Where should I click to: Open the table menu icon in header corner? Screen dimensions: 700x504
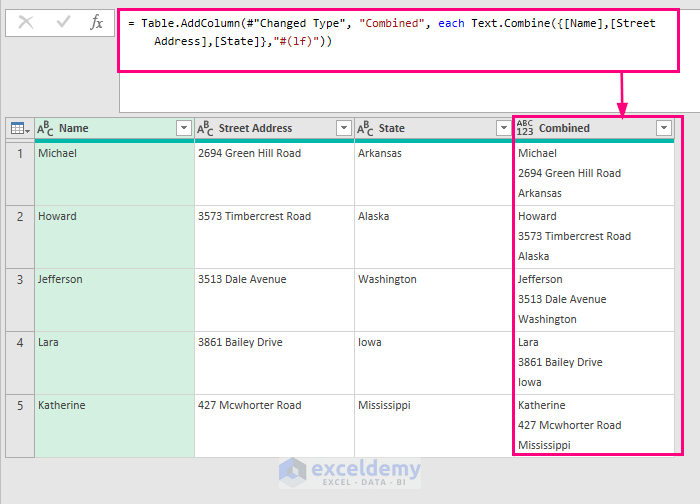[20, 129]
